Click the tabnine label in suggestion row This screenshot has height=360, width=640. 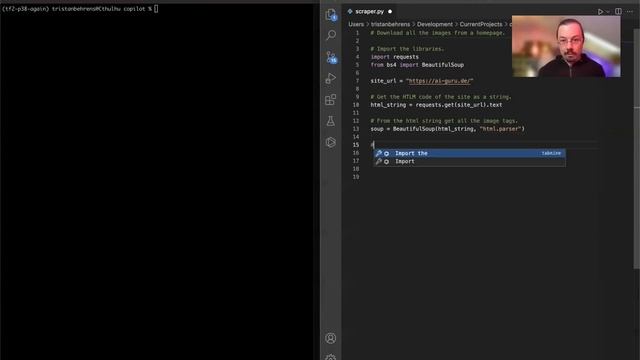[x=551, y=153]
